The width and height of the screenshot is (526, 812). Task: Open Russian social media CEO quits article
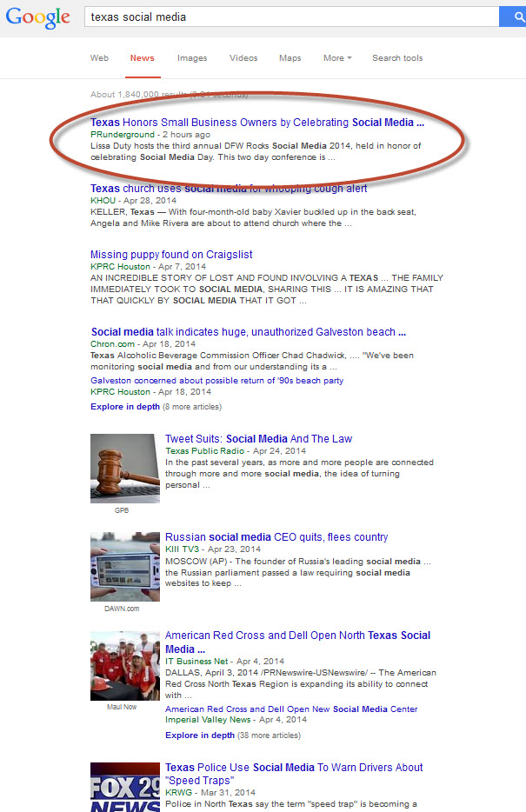coord(276,537)
